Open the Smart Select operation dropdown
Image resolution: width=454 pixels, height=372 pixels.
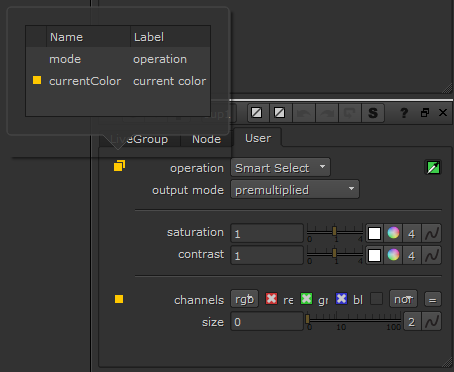280,167
